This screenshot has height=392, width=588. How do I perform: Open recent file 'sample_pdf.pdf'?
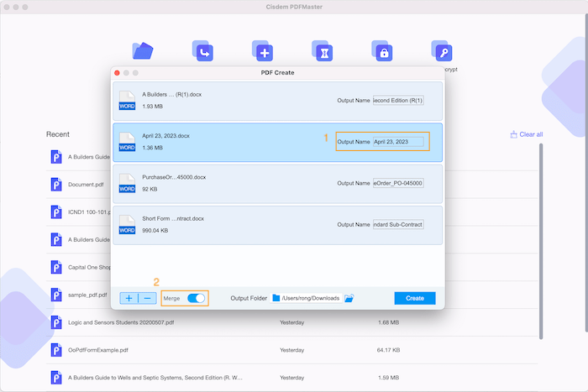coord(87,295)
